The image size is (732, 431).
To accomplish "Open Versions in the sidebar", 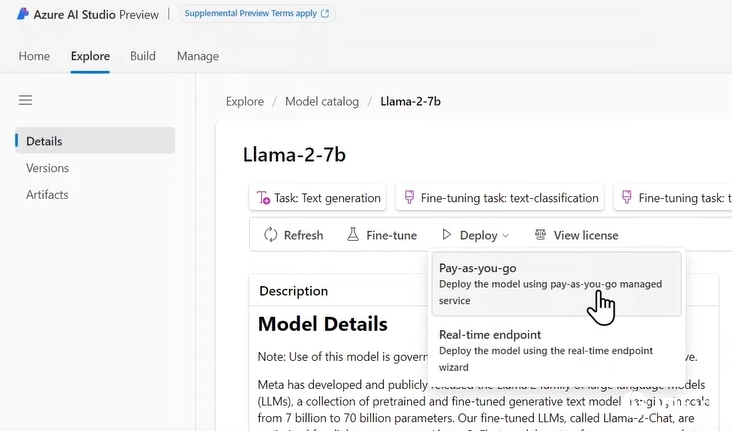I will coord(47,168).
